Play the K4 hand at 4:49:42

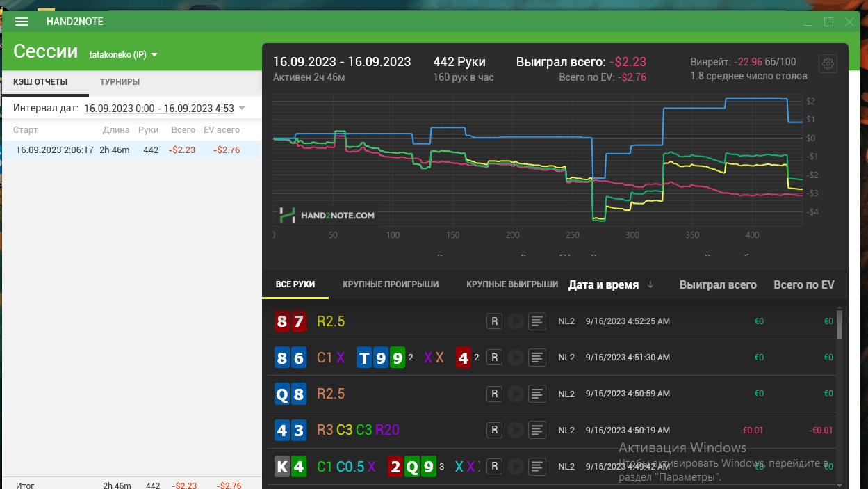tap(515, 466)
